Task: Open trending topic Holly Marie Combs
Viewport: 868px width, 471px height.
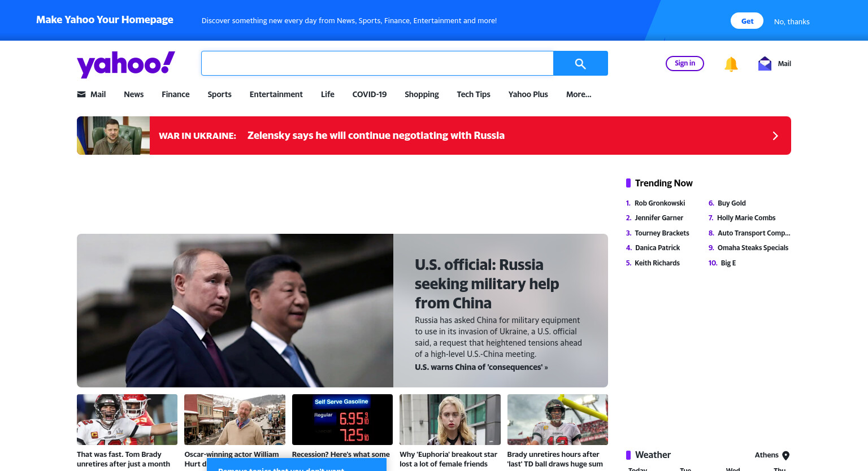Action: 746,218
